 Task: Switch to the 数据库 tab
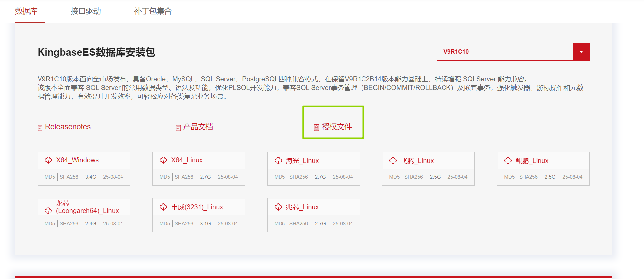(x=26, y=11)
